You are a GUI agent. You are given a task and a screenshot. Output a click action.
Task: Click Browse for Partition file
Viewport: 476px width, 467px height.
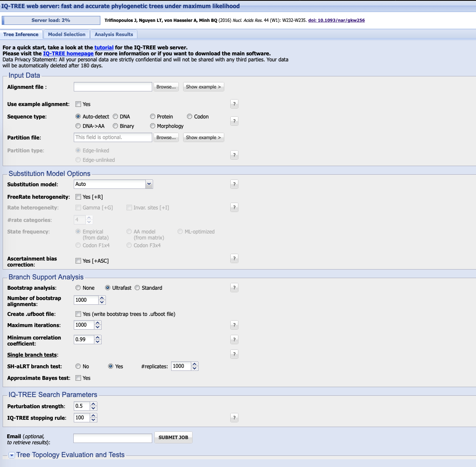tap(166, 137)
